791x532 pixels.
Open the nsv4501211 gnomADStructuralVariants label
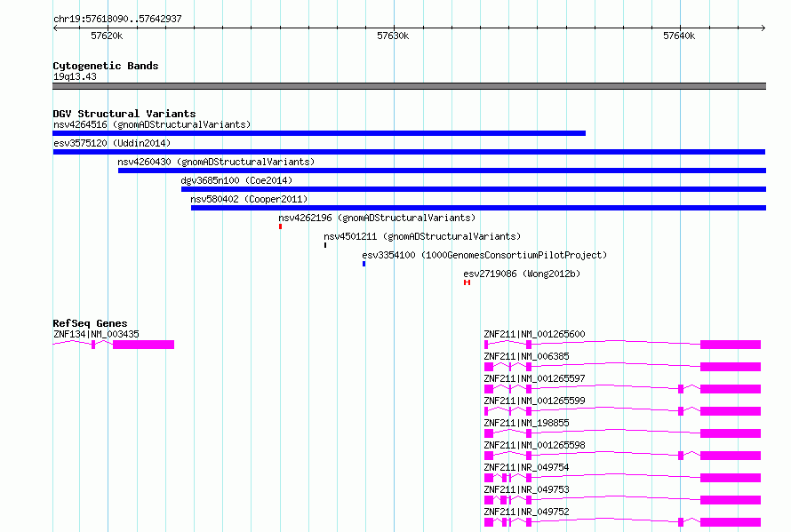click(x=422, y=236)
